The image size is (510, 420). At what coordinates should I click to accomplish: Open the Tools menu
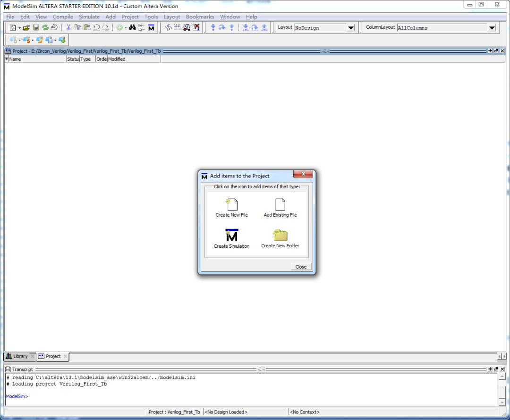[151, 17]
